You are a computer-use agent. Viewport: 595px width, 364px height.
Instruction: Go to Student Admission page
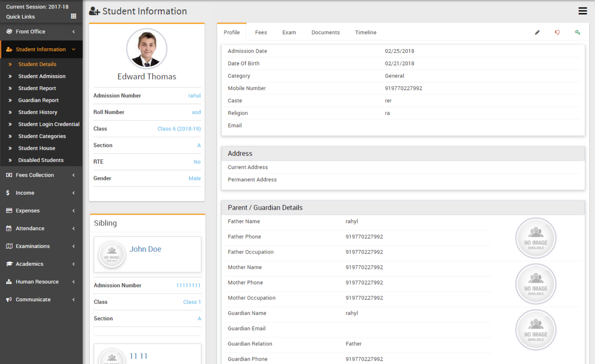tap(42, 76)
